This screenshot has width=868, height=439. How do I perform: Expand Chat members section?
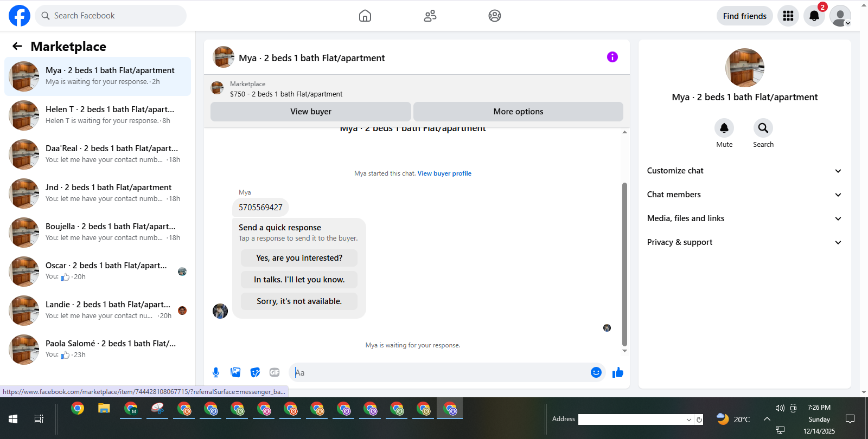coord(744,195)
